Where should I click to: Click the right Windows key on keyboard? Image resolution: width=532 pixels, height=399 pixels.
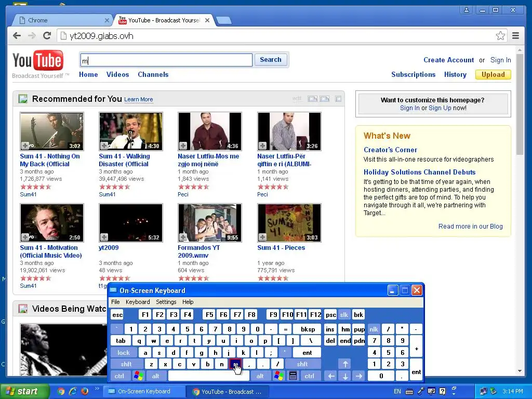(279, 376)
